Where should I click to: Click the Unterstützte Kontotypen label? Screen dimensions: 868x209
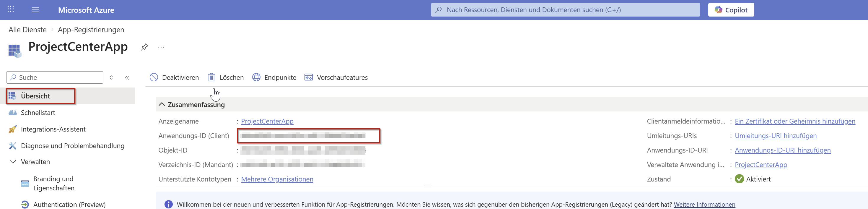[x=195, y=179]
